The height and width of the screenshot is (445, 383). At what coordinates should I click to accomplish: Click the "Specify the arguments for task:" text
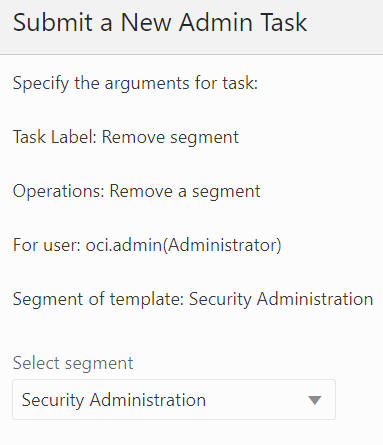coord(135,83)
